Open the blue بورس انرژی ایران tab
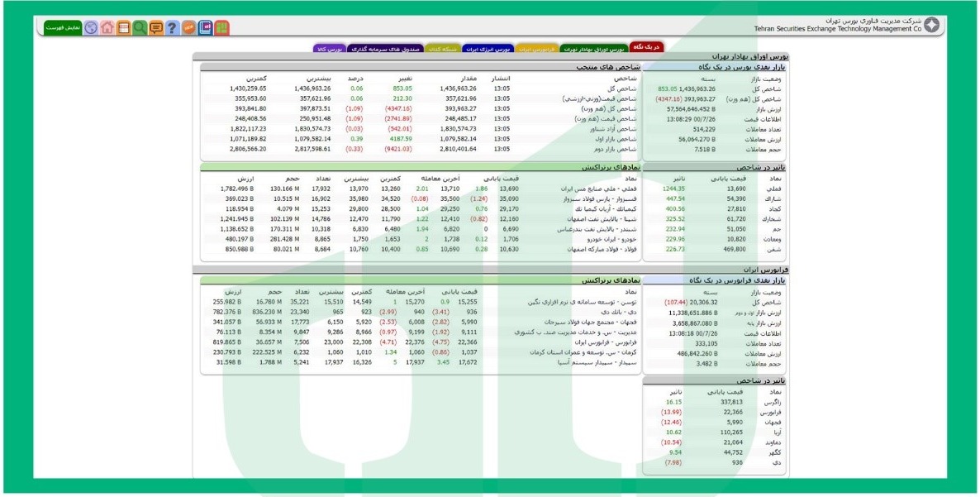Image resolution: width=980 pixels, height=497 pixels. (489, 49)
